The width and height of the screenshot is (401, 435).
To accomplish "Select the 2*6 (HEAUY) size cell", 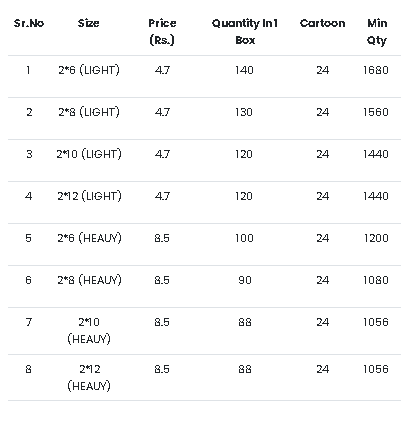I will point(89,238).
